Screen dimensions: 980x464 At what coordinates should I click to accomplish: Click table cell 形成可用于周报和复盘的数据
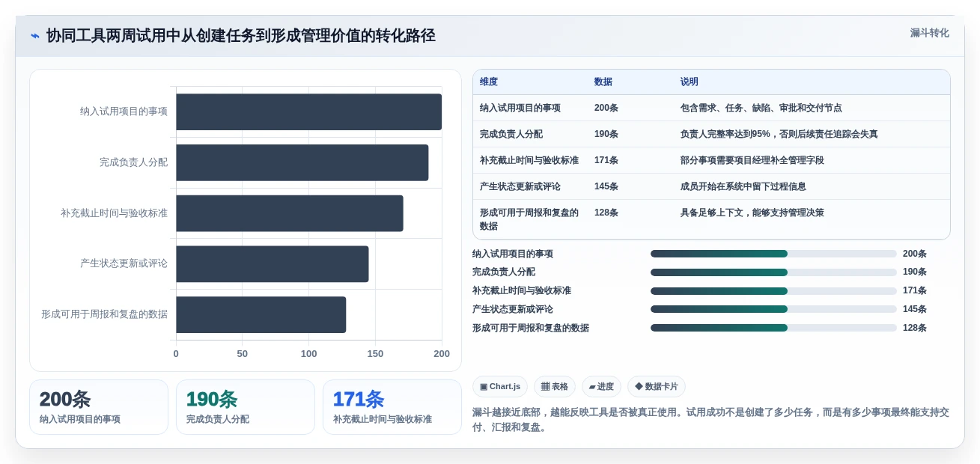pyautogui.click(x=529, y=219)
